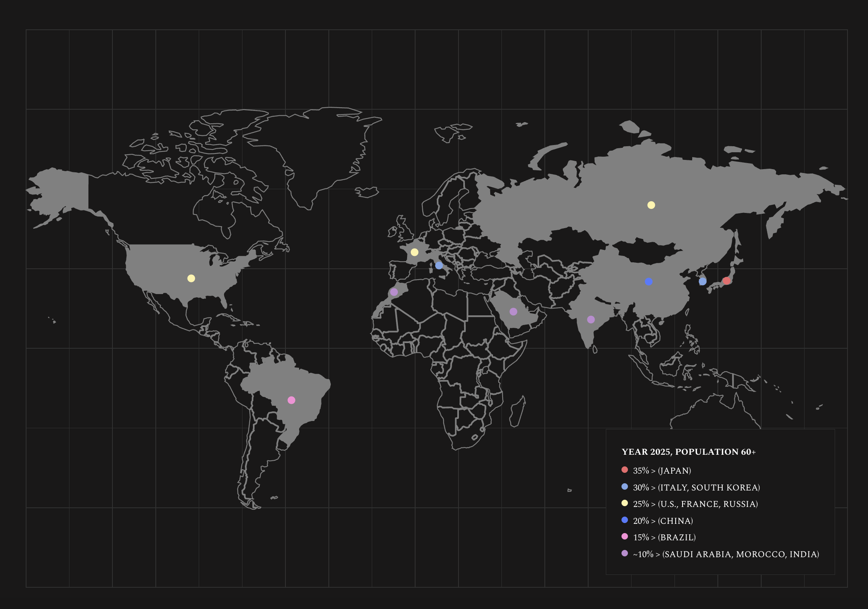Click the pink 15% legend swatch
The image size is (868, 609).
tap(624, 536)
